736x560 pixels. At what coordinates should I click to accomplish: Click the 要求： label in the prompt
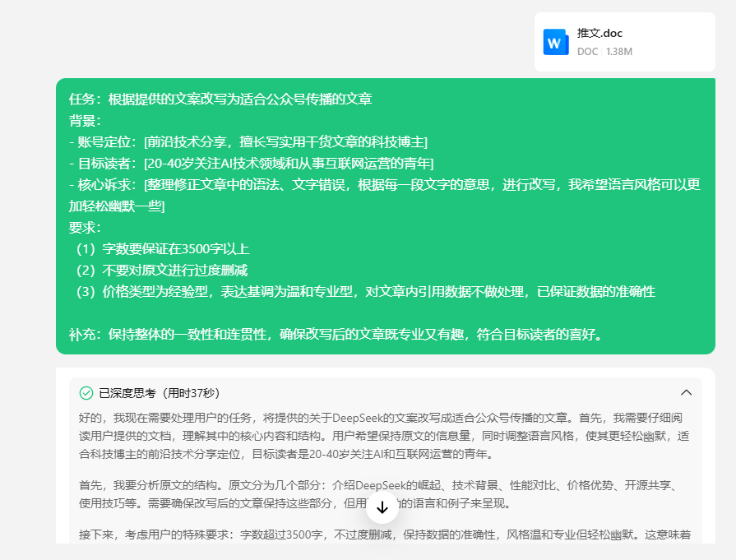(85, 228)
